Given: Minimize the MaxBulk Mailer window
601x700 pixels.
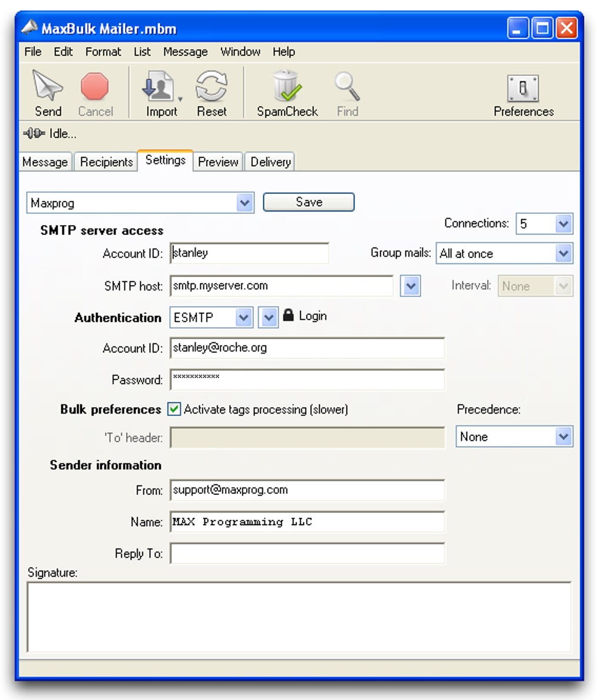Looking at the screenshot, I should 518,28.
